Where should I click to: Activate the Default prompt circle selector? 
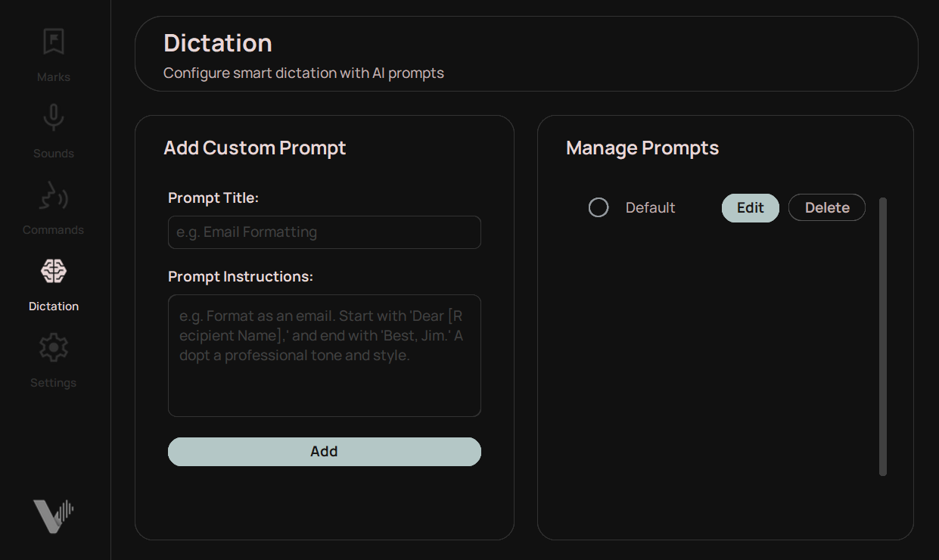pos(599,207)
